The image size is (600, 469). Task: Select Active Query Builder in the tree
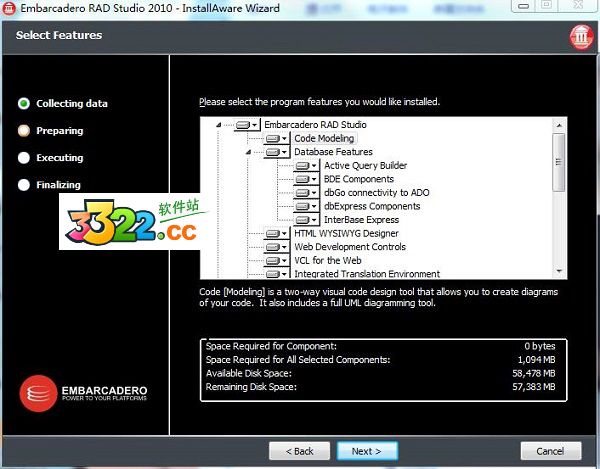tap(365, 166)
